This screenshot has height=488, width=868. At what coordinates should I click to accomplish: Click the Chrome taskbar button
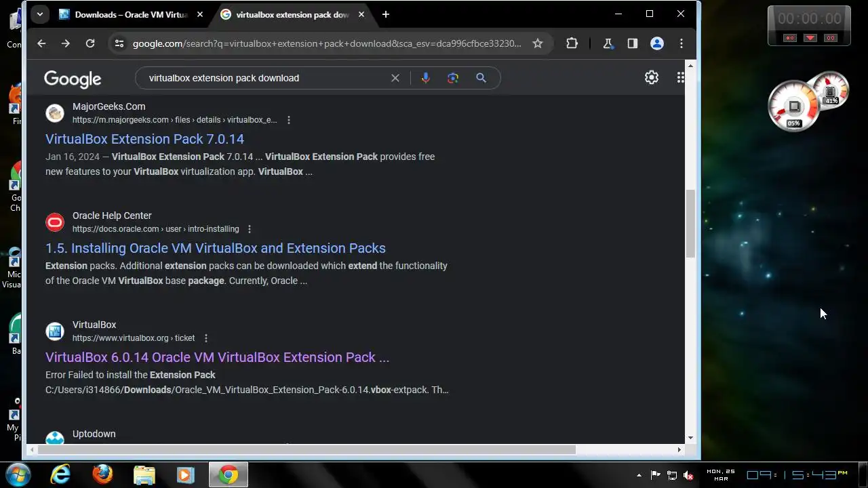click(229, 475)
